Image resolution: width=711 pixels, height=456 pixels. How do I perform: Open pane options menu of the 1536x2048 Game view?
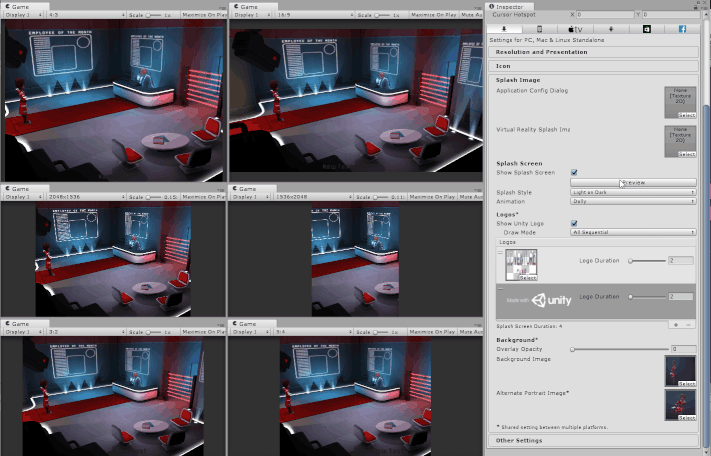478,190
